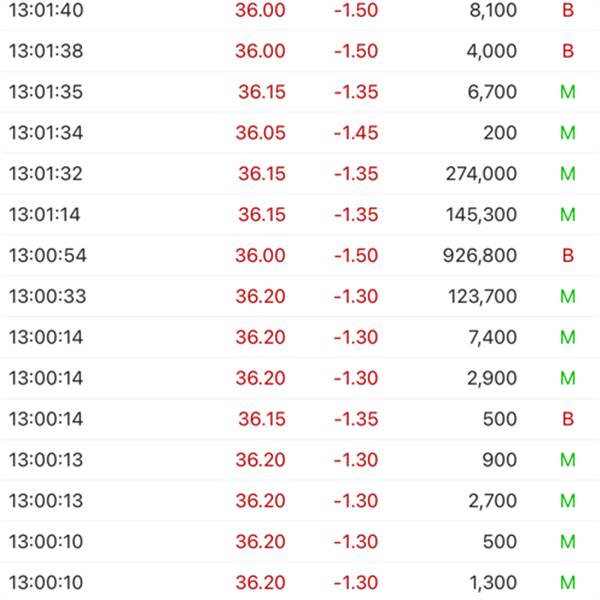Screen dimensions: 600x600
Task: Click the 926,800 volume entry
Action: tap(480, 256)
